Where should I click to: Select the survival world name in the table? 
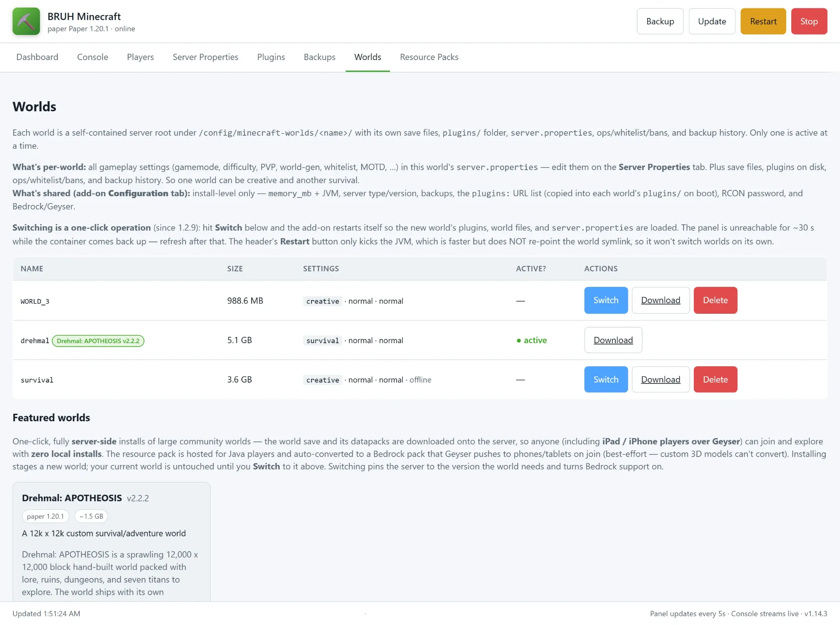(x=37, y=380)
